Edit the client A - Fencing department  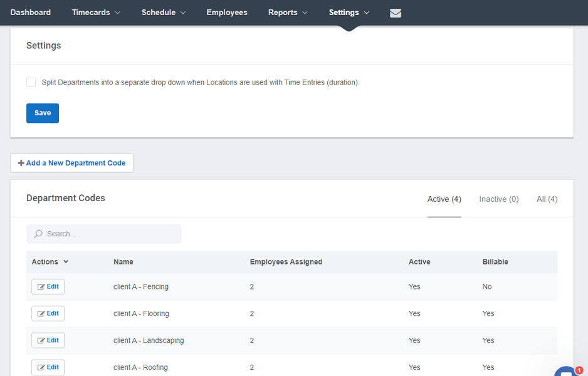point(48,286)
